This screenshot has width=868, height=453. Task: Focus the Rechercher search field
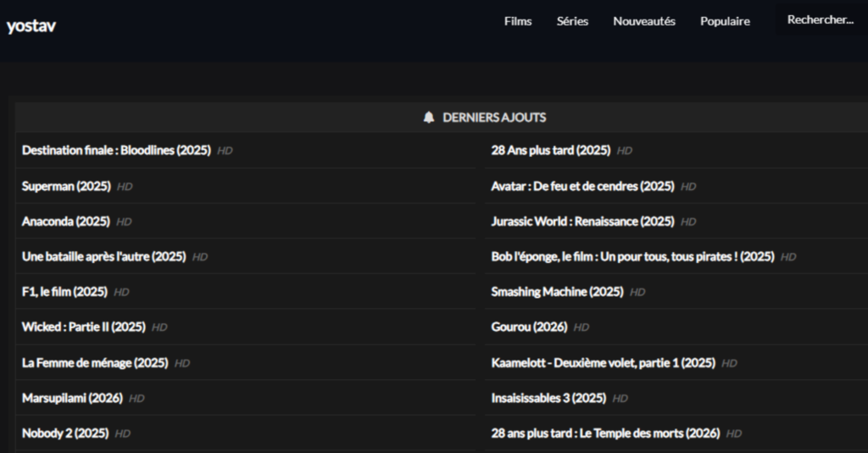click(x=820, y=20)
